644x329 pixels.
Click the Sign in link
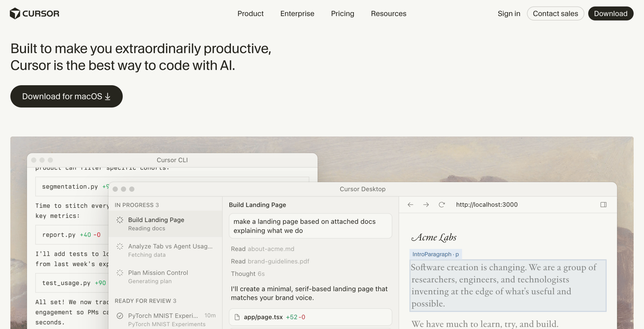tap(509, 13)
